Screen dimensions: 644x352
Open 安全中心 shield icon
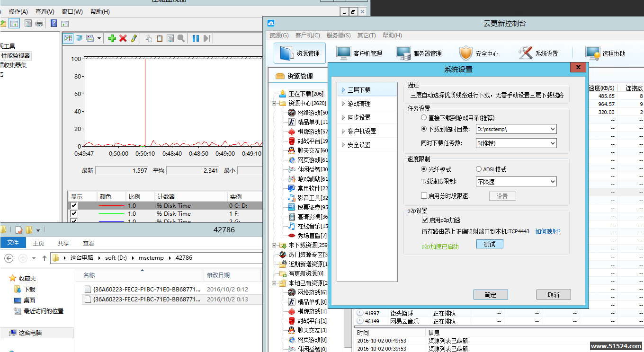pos(479,53)
